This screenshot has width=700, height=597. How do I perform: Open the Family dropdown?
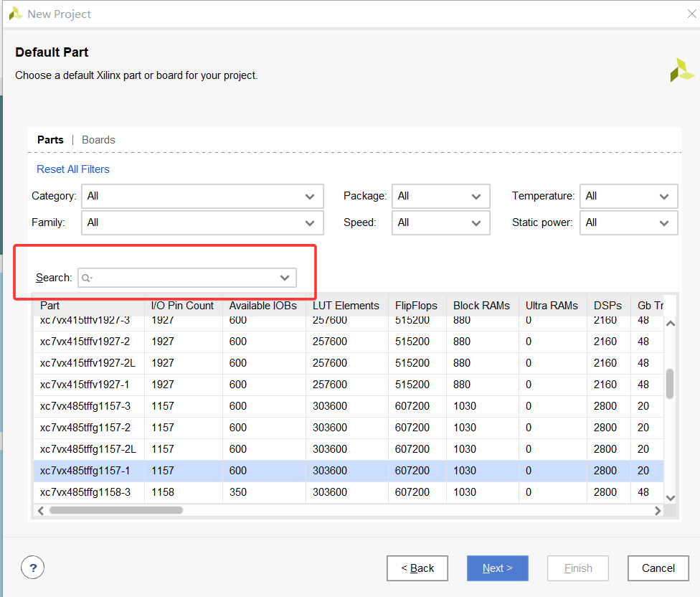pyautogui.click(x=202, y=223)
